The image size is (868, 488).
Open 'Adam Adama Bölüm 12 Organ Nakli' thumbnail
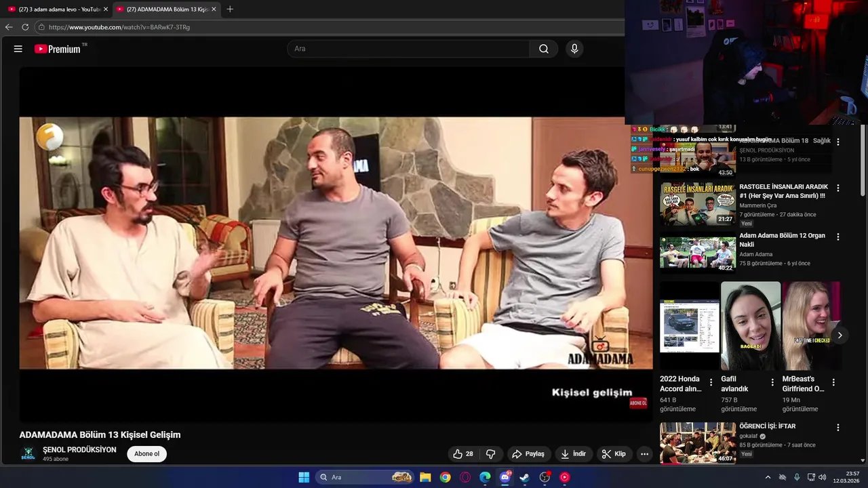(698, 253)
